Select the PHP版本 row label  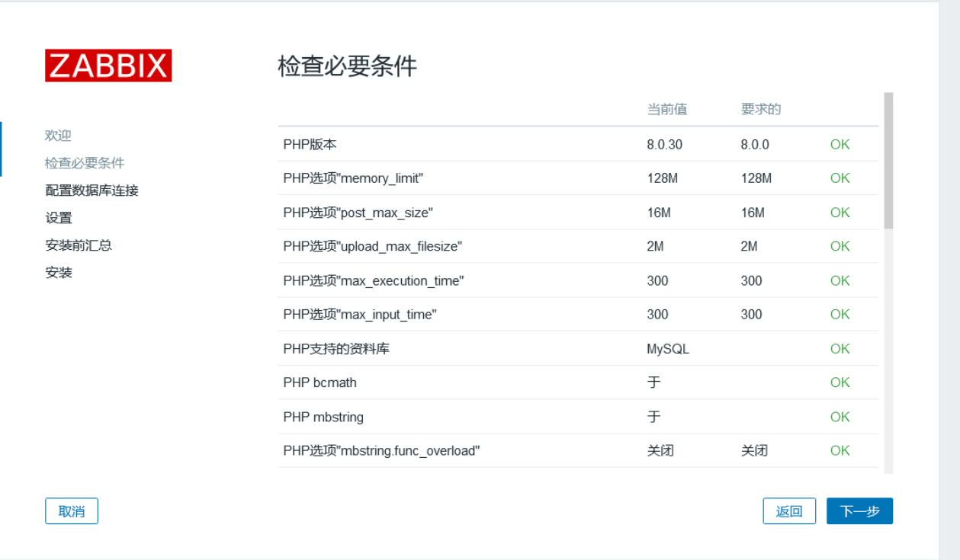[310, 144]
